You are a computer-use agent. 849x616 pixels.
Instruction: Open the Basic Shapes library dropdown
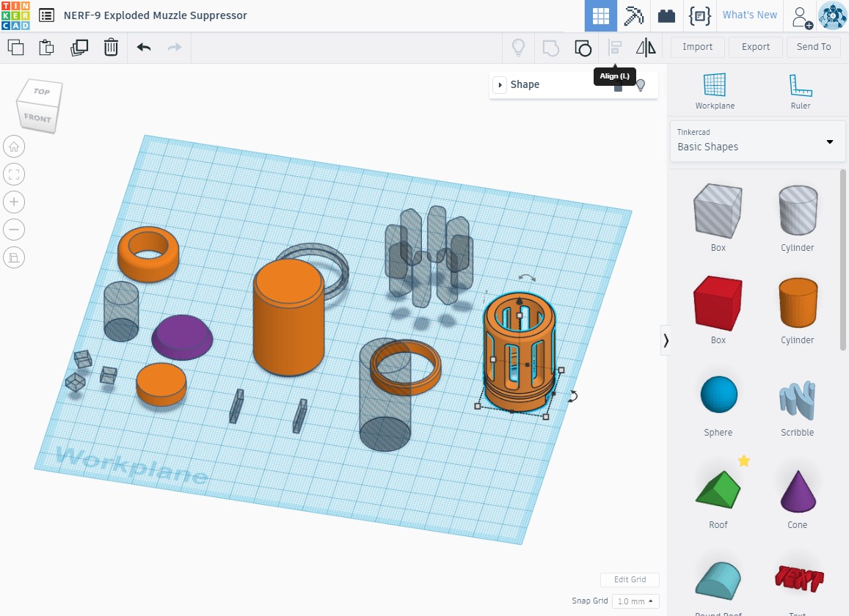point(757,142)
